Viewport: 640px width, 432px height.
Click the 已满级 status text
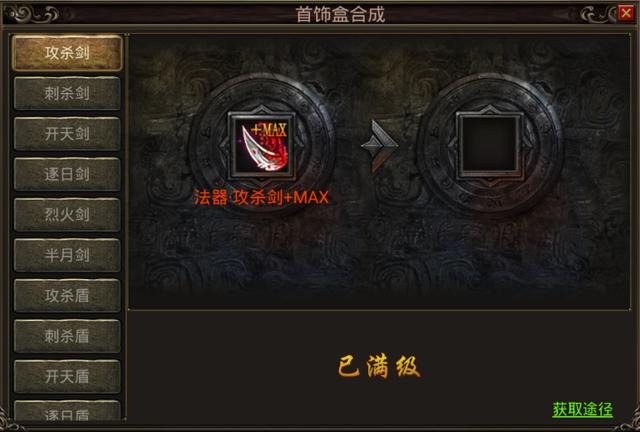point(379,366)
